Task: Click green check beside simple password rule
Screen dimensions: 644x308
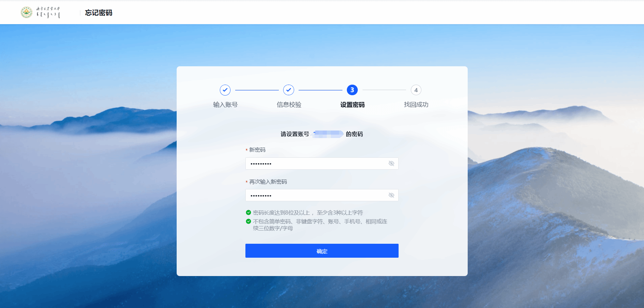Action: click(248, 221)
